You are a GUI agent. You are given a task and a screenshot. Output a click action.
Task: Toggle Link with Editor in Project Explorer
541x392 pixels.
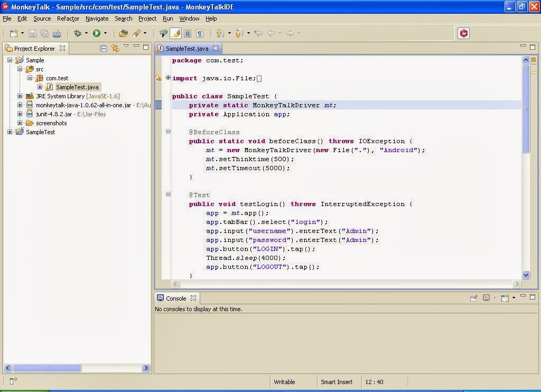point(115,48)
